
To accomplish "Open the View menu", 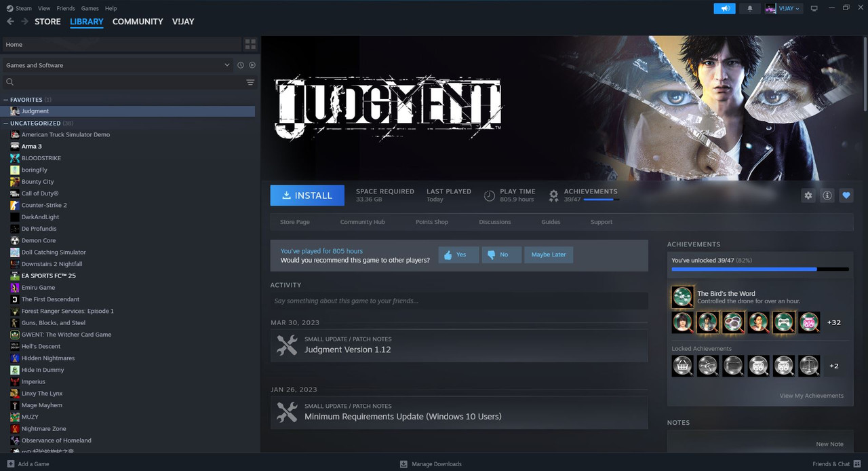I will click(44, 8).
